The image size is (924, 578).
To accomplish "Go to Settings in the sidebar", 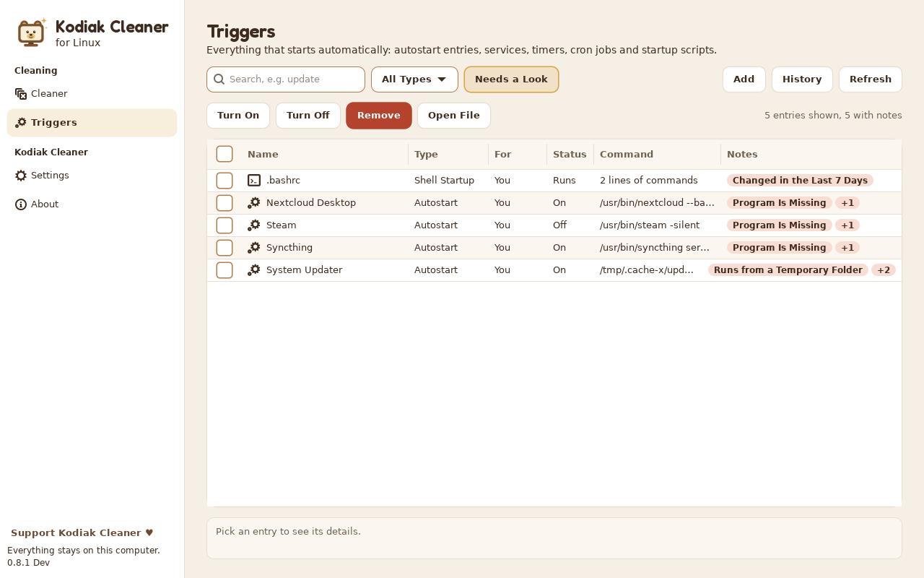I will [x=92, y=176].
